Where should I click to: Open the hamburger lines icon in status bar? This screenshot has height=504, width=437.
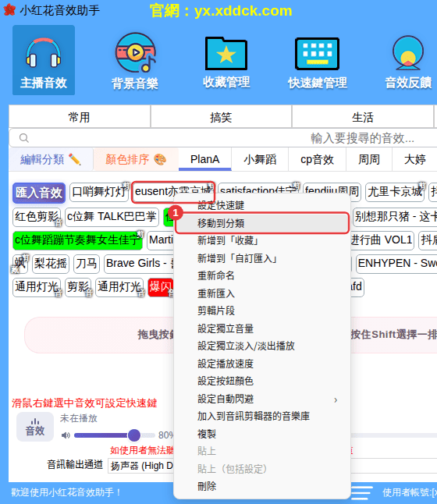(x=362, y=492)
